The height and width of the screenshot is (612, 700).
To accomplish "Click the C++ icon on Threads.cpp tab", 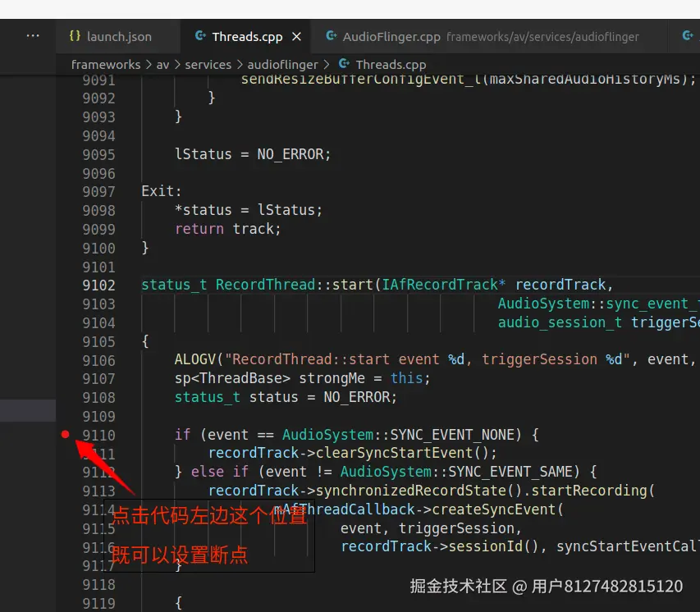I will pos(200,36).
